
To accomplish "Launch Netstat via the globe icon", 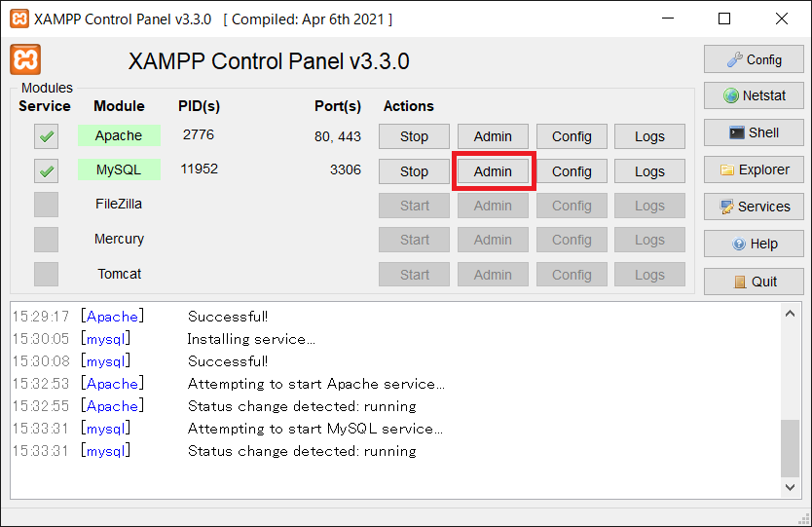I will point(754,95).
